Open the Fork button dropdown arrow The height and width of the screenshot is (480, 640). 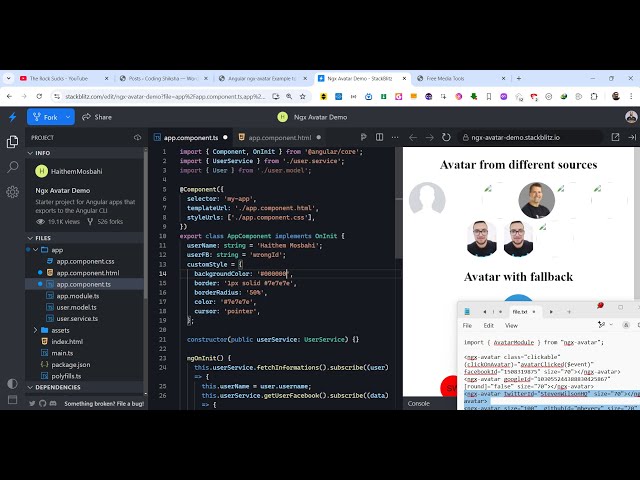(68, 117)
